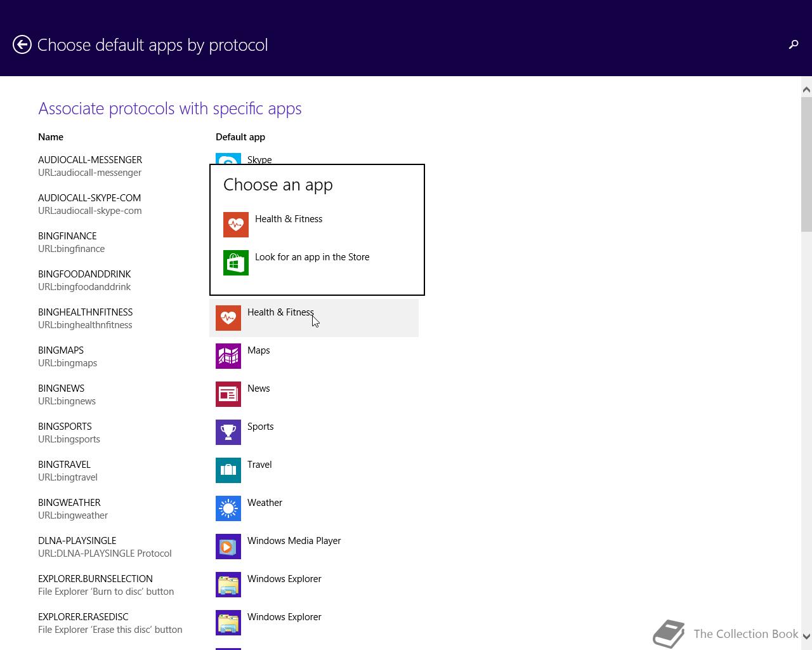Click the News app icon
The height and width of the screenshot is (650, 812).
coord(228,394)
